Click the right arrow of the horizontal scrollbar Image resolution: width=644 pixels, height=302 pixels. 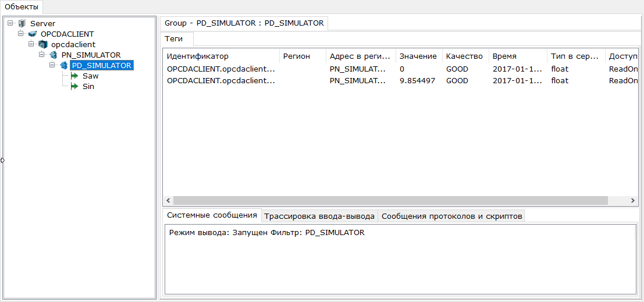[633, 201]
